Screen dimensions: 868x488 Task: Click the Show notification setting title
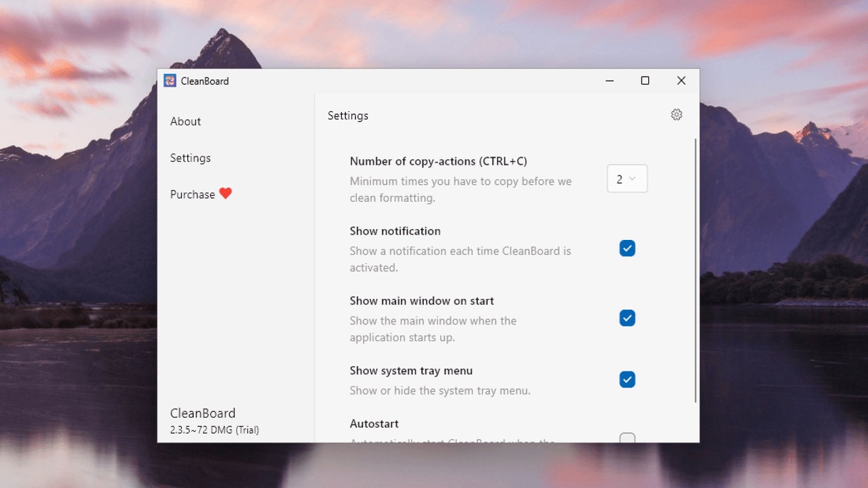coord(395,231)
